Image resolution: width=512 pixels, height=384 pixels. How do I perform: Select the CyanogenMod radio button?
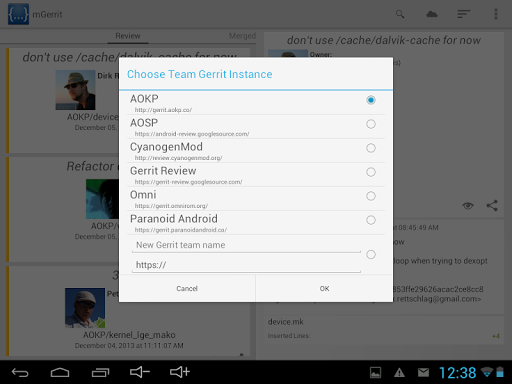pos(371,148)
